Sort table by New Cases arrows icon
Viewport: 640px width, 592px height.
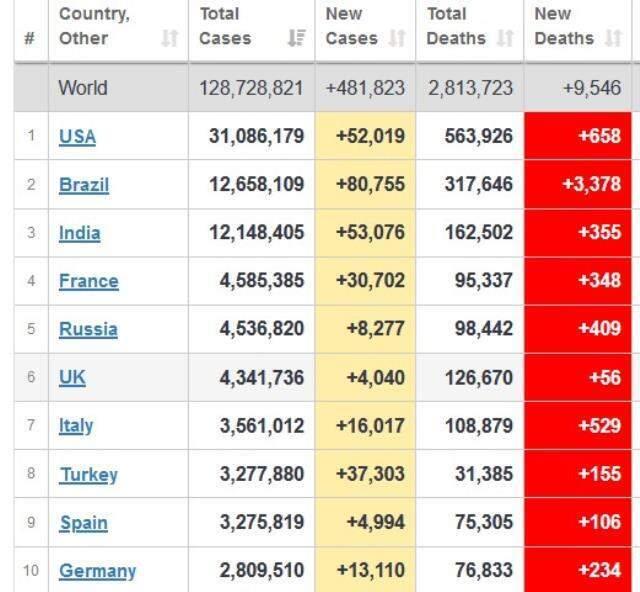397,38
